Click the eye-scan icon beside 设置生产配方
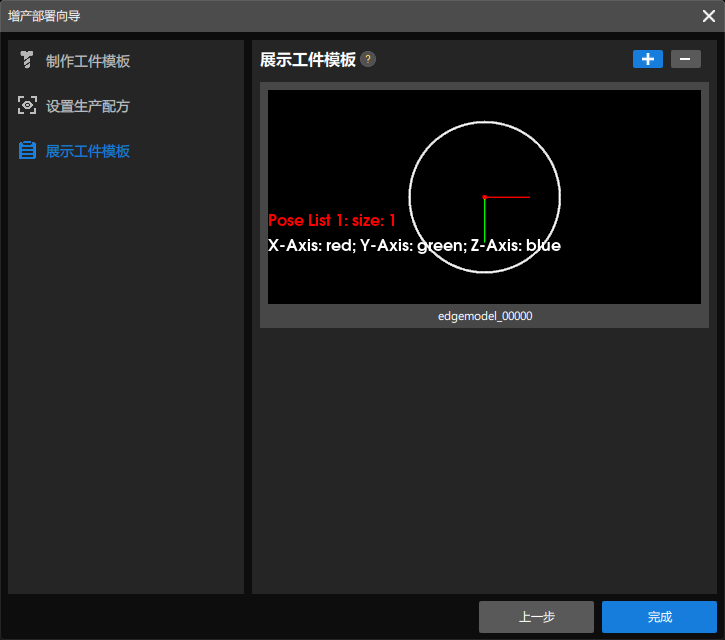Viewport: 725px width, 640px height. 27,105
